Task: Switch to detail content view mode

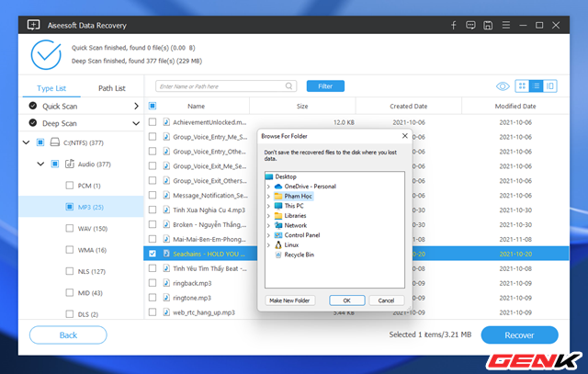Action: (x=550, y=85)
